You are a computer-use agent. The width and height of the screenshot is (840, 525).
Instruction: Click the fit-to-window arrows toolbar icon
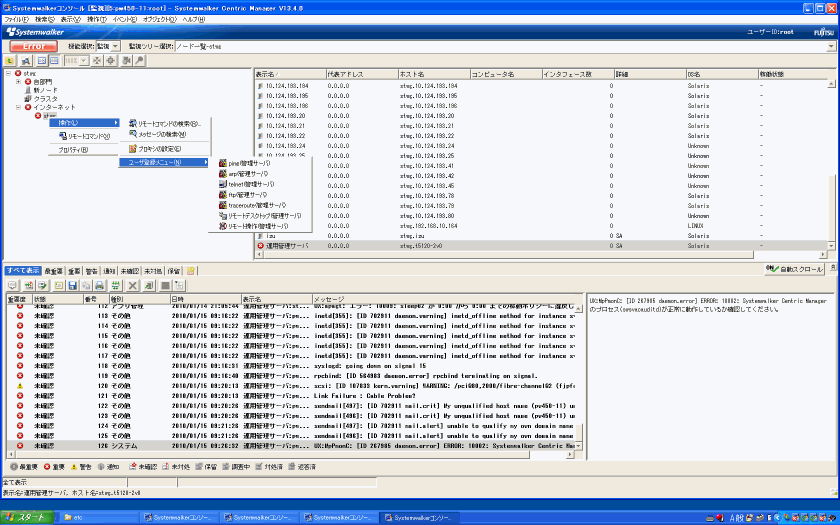(97, 61)
